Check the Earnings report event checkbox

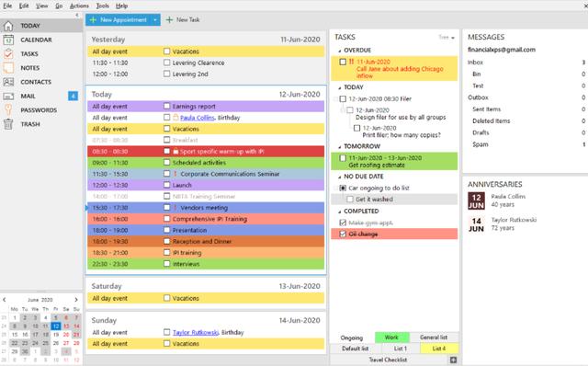click(x=167, y=107)
